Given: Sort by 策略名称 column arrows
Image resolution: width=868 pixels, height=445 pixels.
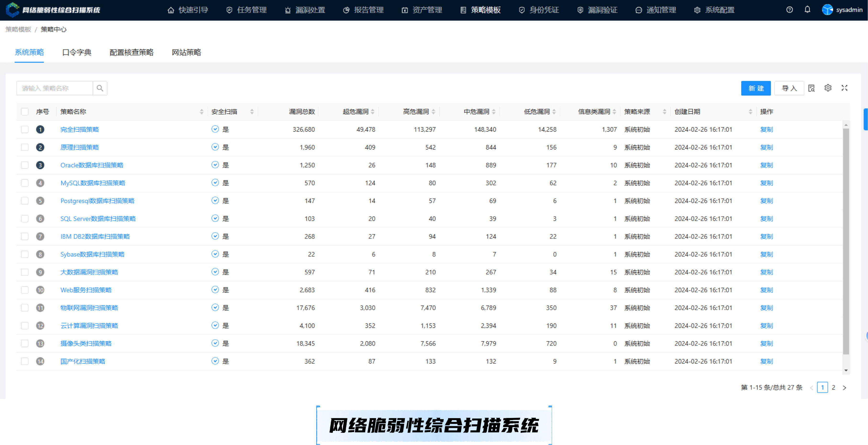Looking at the screenshot, I should coord(201,112).
